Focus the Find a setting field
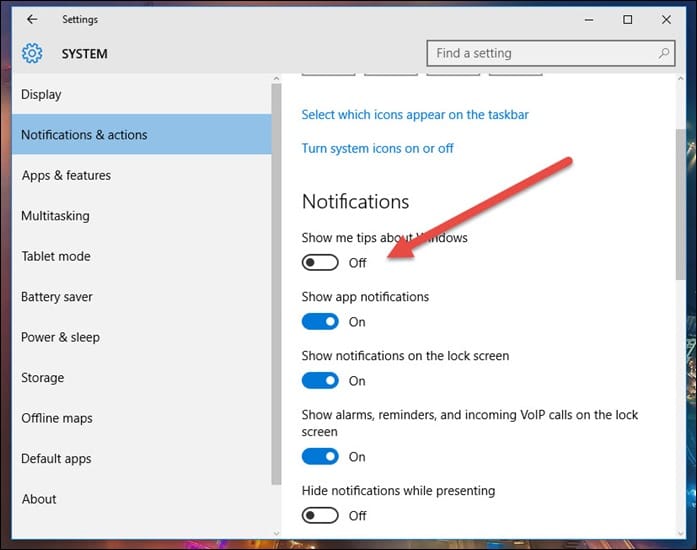This screenshot has height=550, width=697. click(x=551, y=53)
